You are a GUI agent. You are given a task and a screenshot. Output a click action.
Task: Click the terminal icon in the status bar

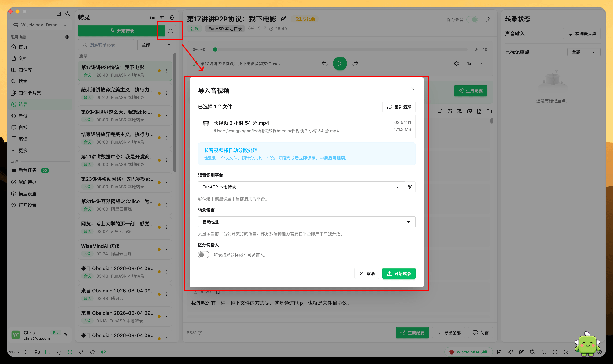[48, 352]
